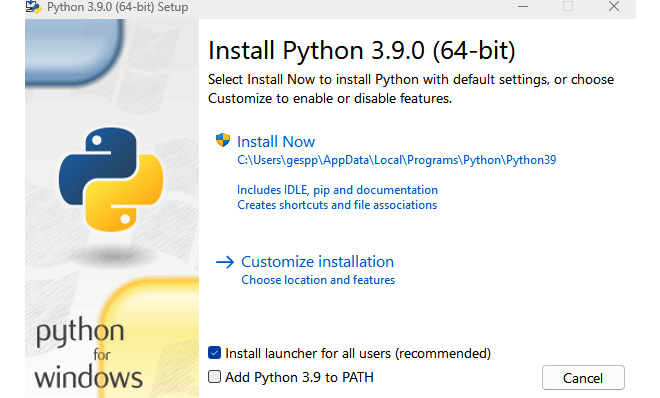Start default setup with Install Now

coord(276,142)
